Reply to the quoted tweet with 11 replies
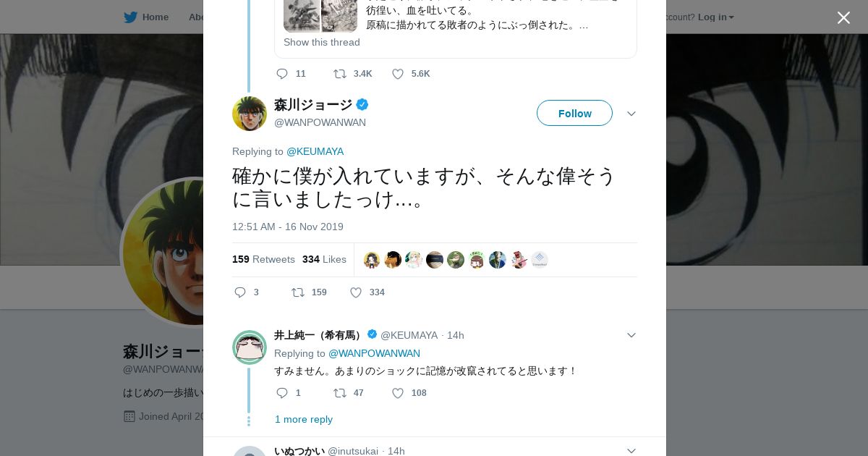The width and height of the screenshot is (868, 456). pyautogui.click(x=282, y=74)
